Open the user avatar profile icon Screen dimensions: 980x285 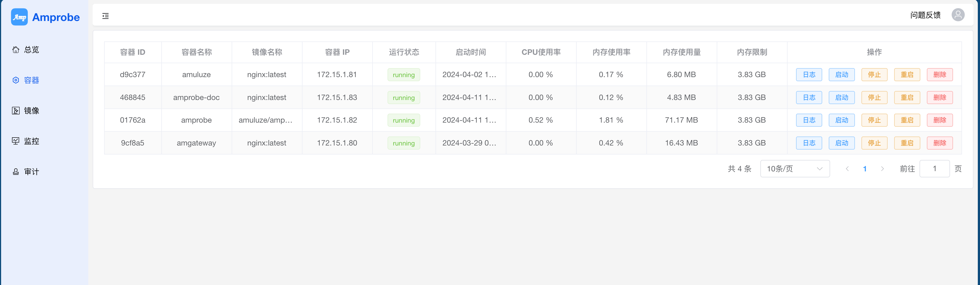(x=958, y=15)
